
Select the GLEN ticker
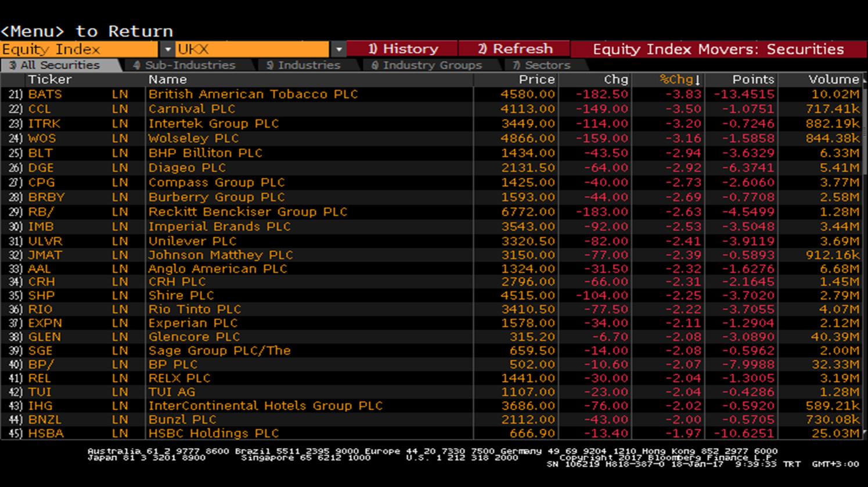point(44,337)
